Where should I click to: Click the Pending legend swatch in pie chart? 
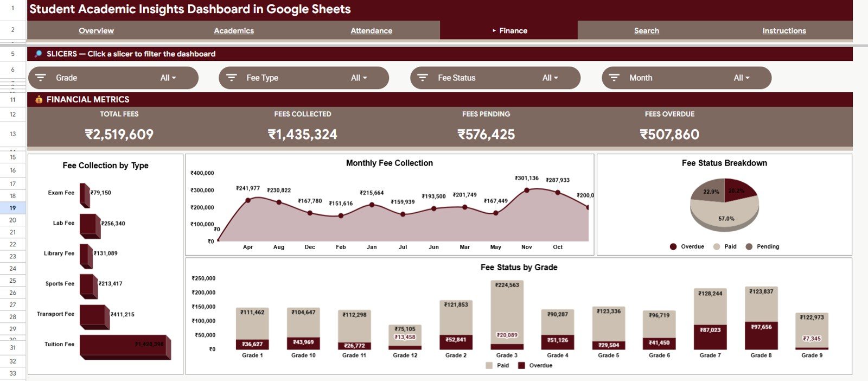tap(749, 246)
